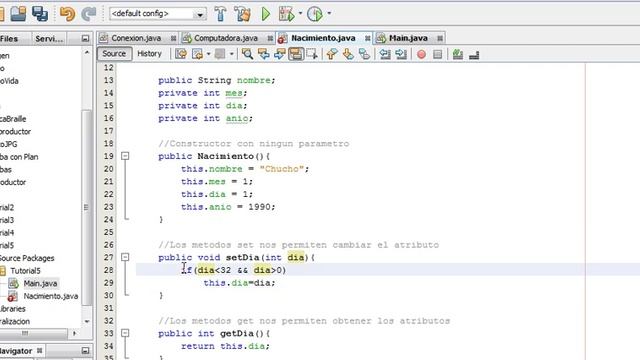Close the Main.java tab
The image size is (640, 360).
pyautogui.click(x=440, y=38)
